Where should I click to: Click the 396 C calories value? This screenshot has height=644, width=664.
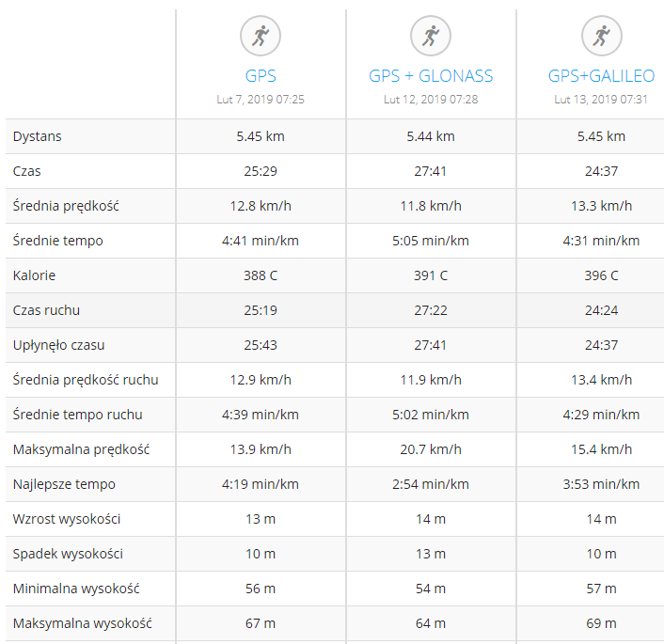(x=601, y=275)
